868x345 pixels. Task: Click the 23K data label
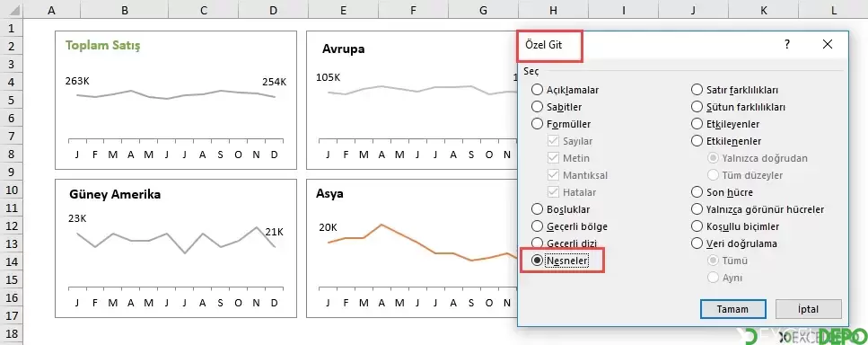pyautogui.click(x=77, y=218)
